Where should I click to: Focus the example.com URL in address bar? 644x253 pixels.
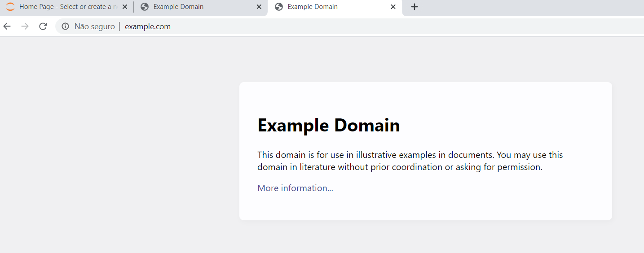[x=148, y=26]
